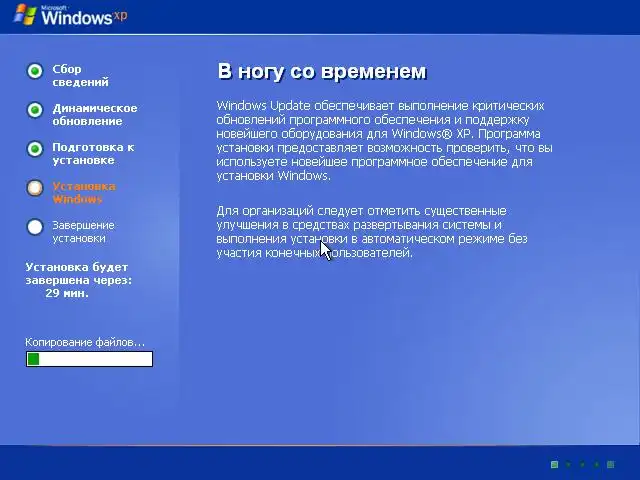The height and width of the screenshot is (480, 640).
Task: Click the orange bullet beside 'Установка Windows'
Action: pos(35,188)
